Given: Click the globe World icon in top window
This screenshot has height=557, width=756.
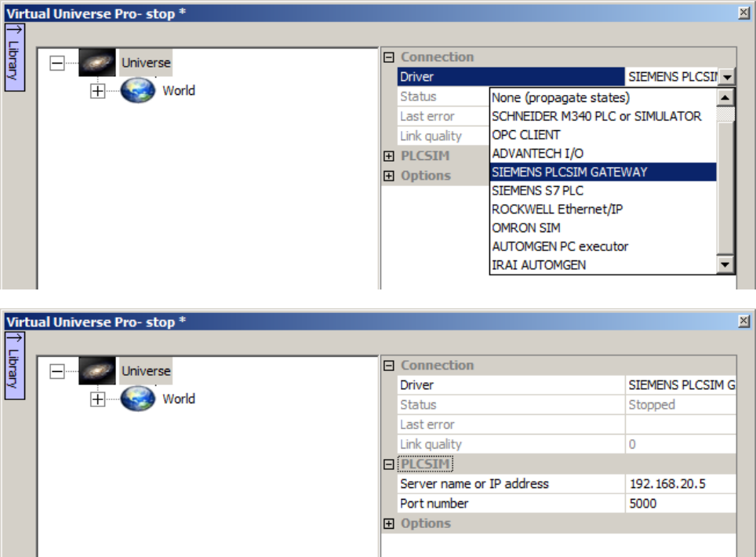Looking at the screenshot, I should pyautogui.click(x=138, y=90).
